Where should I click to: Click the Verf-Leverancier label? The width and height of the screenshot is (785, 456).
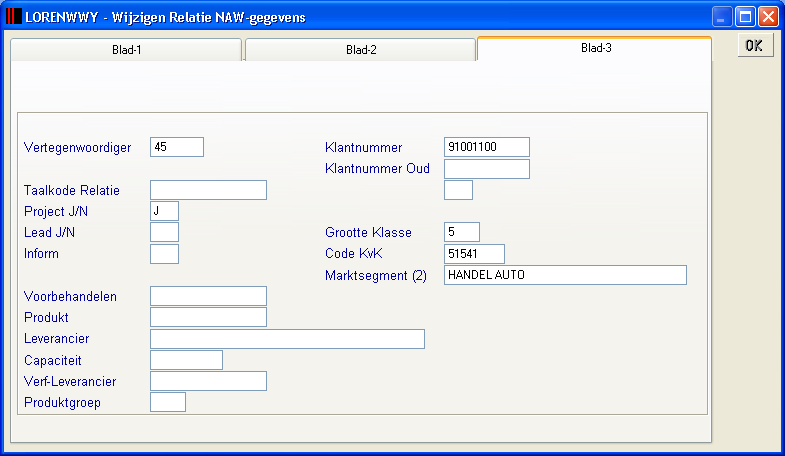[x=70, y=381]
